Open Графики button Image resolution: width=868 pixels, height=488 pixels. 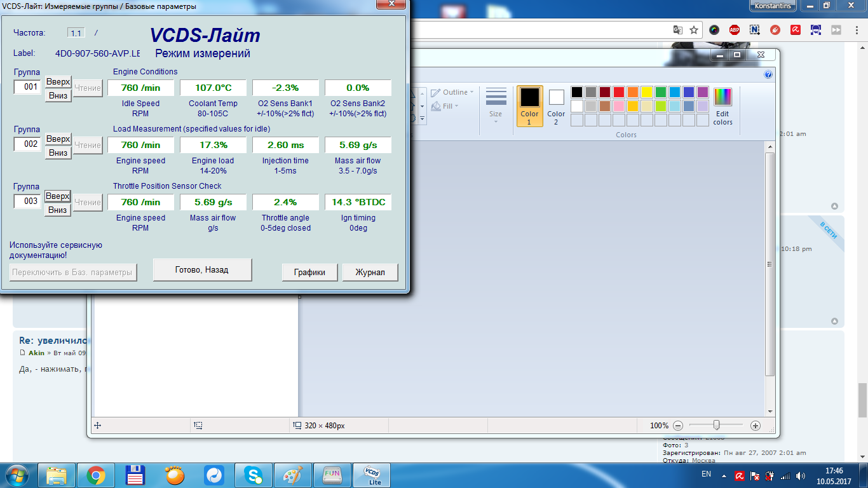(x=310, y=272)
